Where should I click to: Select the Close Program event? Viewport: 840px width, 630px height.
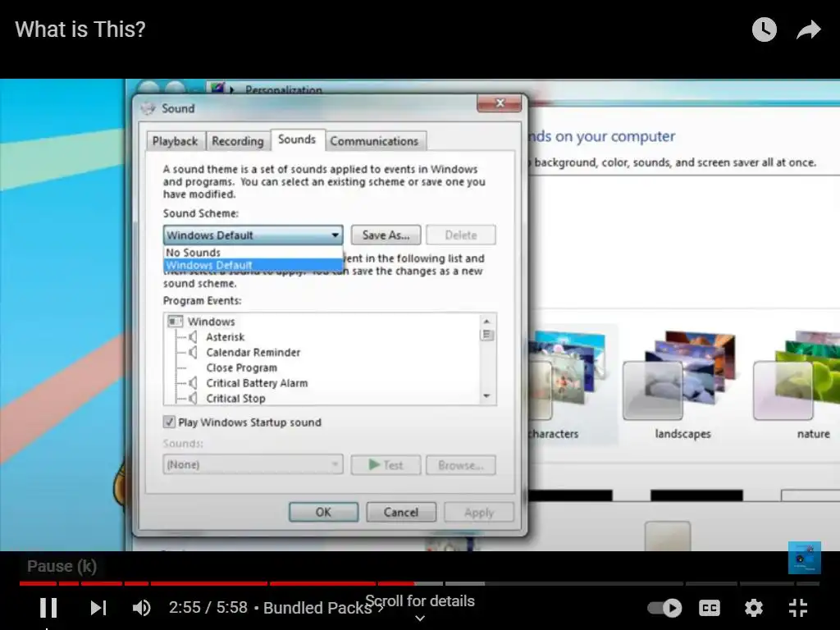click(x=242, y=368)
